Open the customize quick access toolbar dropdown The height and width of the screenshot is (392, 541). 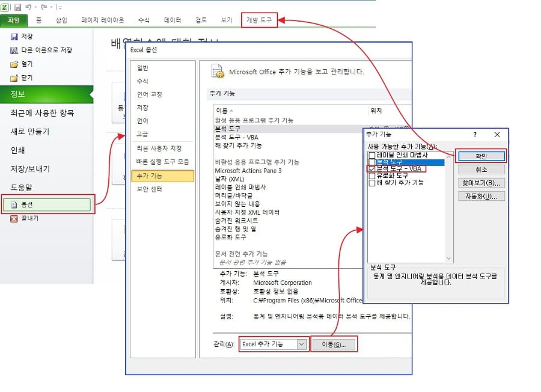tap(60, 7)
